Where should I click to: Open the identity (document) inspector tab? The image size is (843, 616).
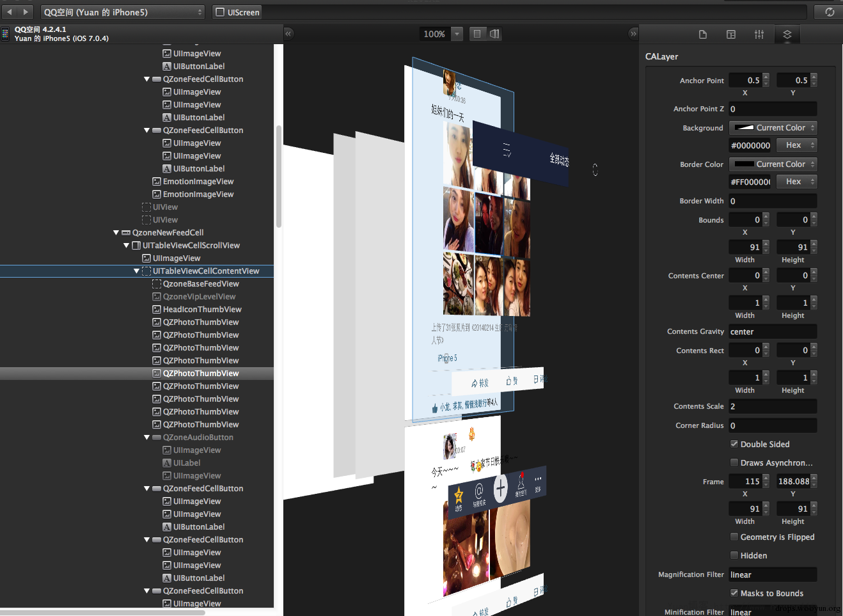pos(703,35)
